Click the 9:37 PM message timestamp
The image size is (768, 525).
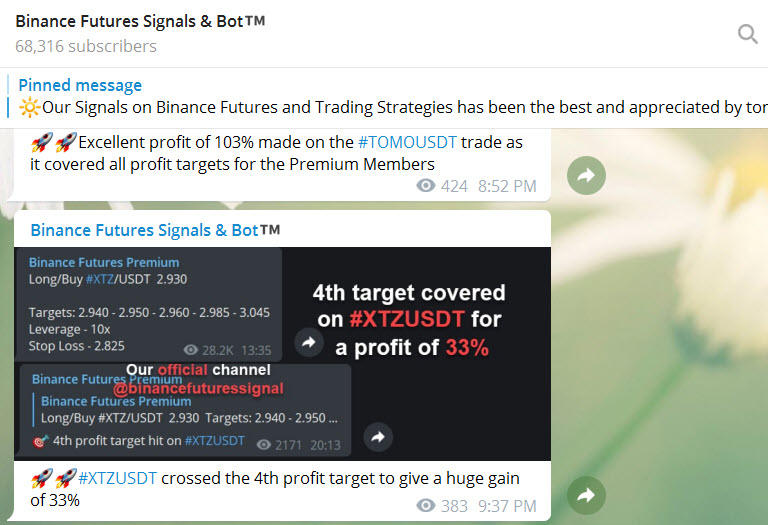point(506,506)
